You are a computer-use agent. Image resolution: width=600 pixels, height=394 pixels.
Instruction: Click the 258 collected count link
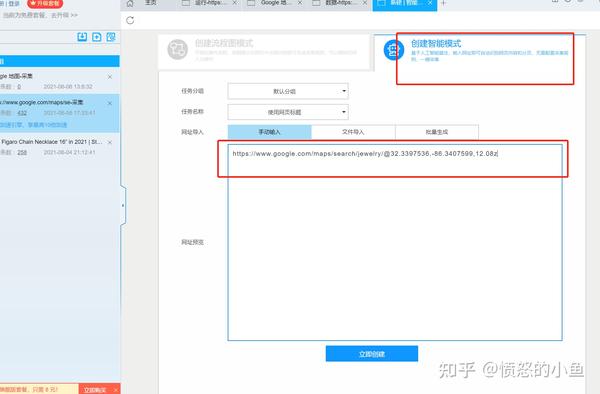click(x=22, y=153)
